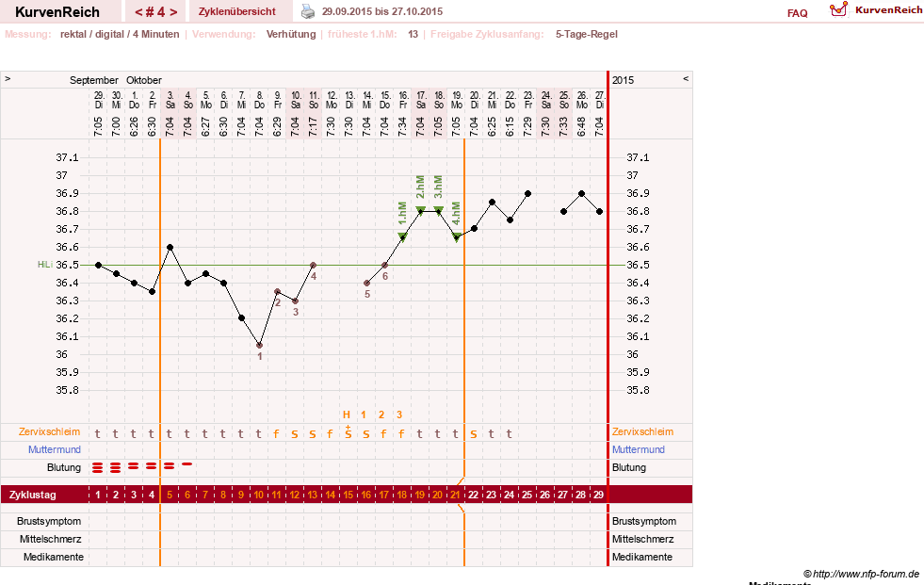Viewport: 924px width, 585px height.
Task: Click heavy bleeding mark on cycle day 1
Action: point(98,468)
